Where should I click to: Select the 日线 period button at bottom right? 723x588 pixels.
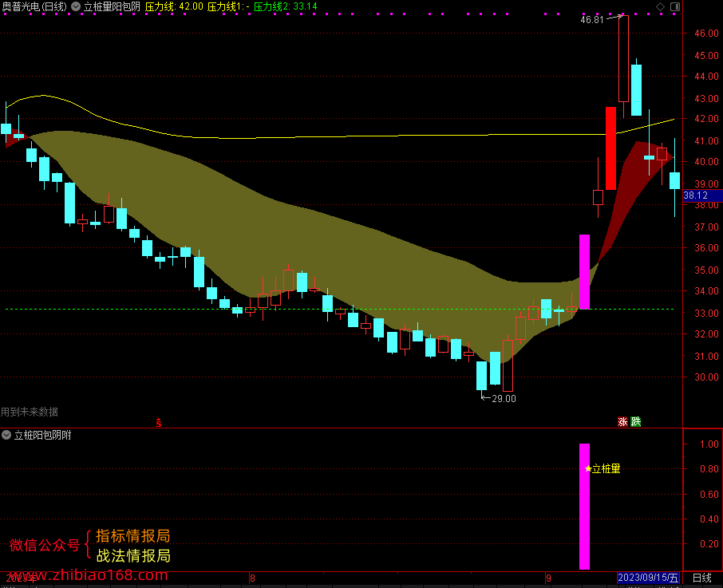701,578
